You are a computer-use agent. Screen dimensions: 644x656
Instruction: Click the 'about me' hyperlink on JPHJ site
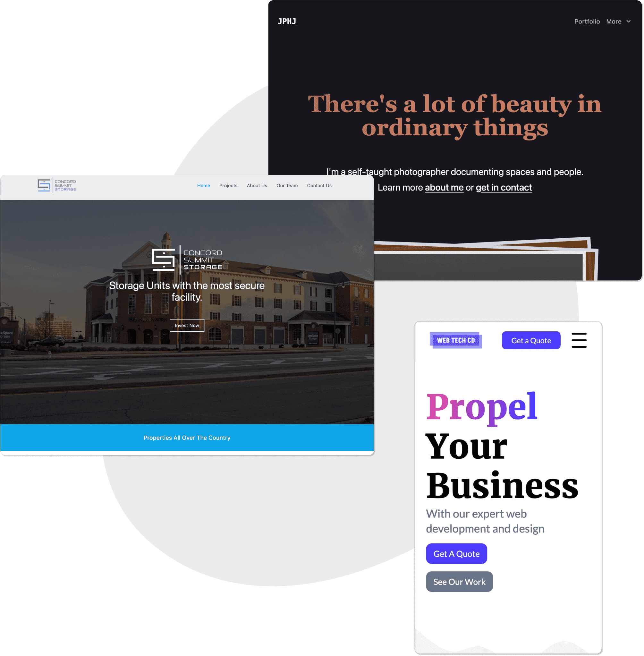443,187
